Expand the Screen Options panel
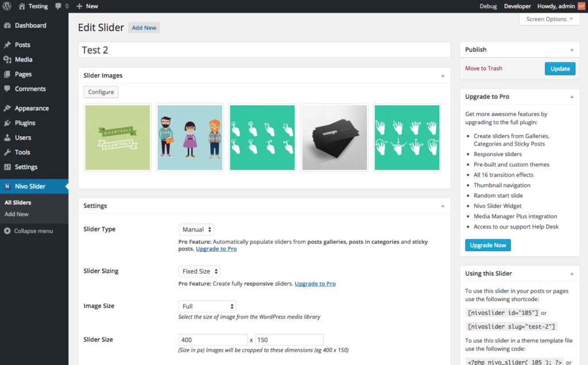This screenshot has height=365, width=588. (x=548, y=19)
